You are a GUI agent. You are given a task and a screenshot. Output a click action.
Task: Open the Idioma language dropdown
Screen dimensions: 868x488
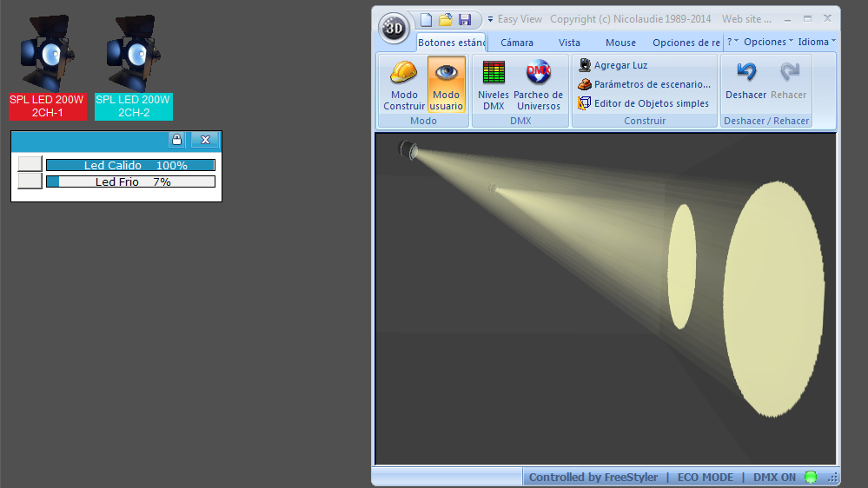coord(817,42)
